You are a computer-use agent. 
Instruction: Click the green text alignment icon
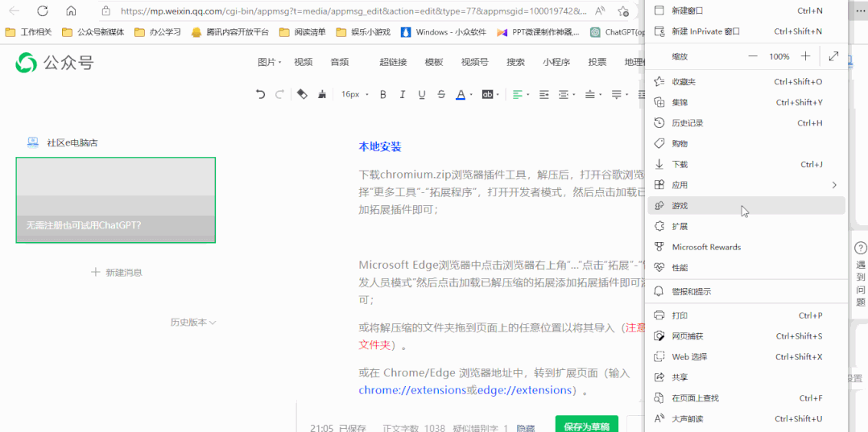click(x=517, y=95)
